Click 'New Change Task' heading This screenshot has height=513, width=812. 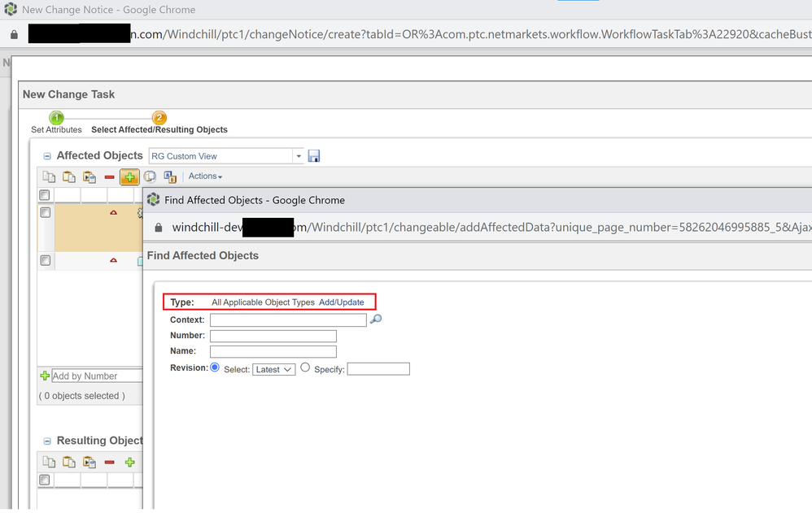pyautogui.click(x=68, y=94)
